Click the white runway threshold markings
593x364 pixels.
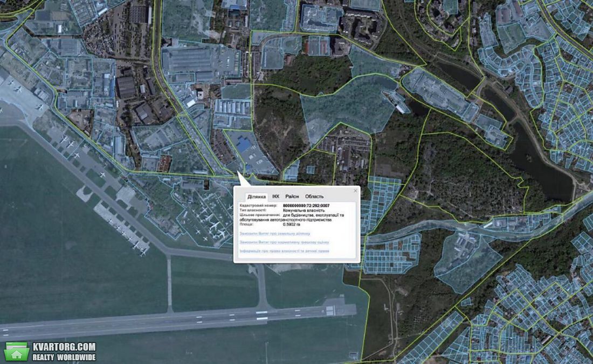click(x=261, y=316)
